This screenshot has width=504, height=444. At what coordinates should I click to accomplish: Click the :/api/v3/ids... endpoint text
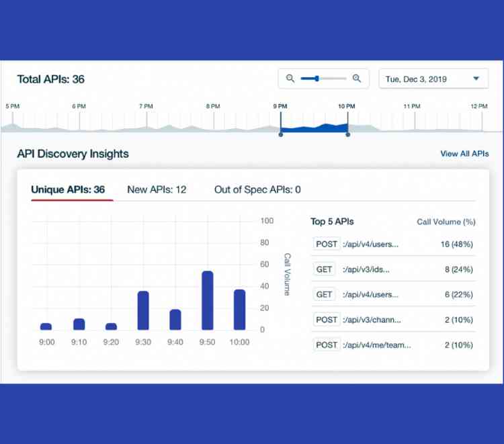366,269
